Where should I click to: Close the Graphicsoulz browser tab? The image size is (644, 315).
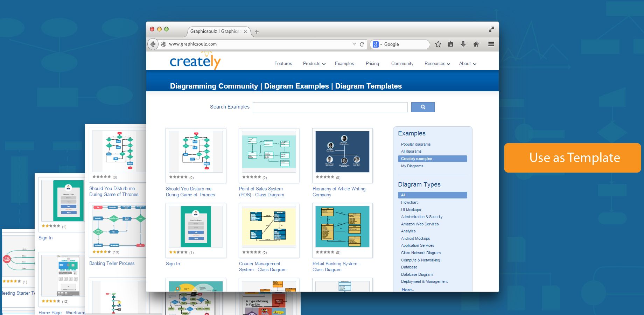point(245,31)
